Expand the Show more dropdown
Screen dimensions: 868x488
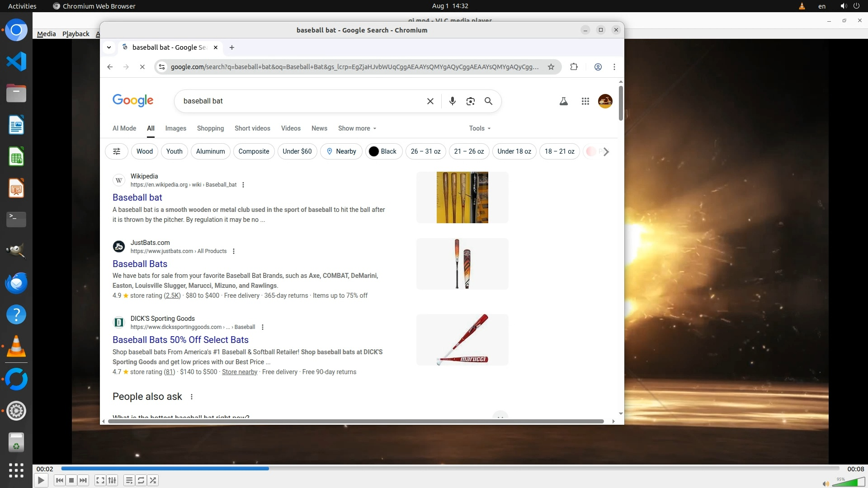pos(357,128)
